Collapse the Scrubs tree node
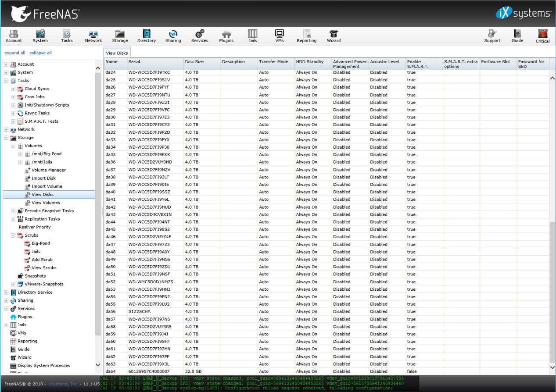 coord(13,235)
